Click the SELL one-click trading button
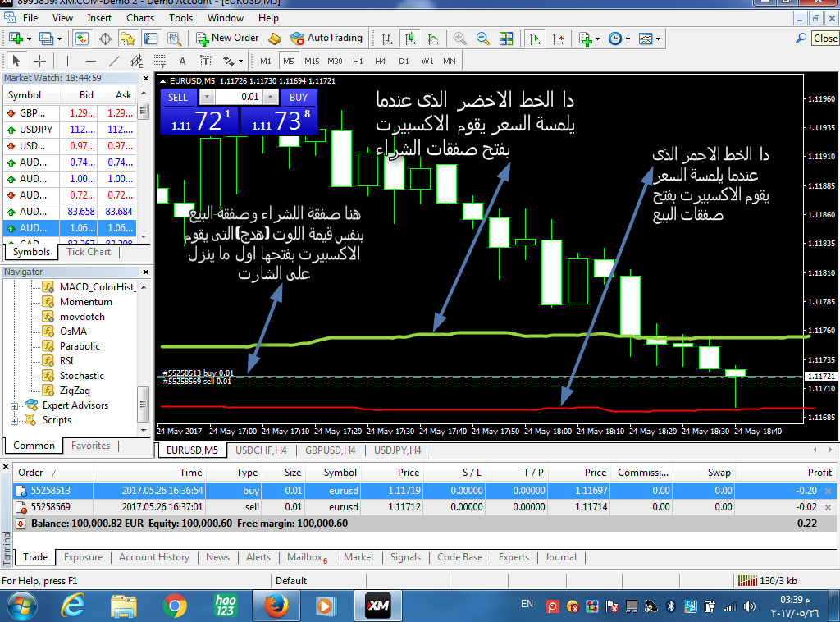 click(178, 97)
